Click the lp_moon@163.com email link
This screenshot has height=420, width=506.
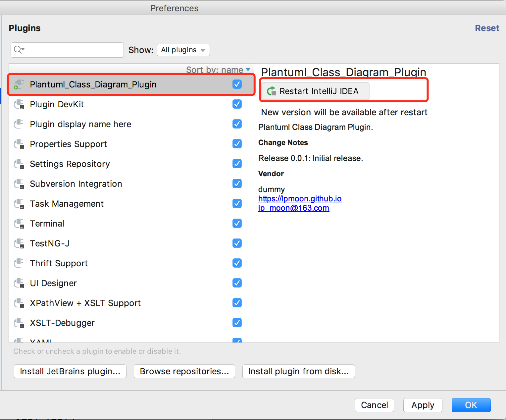click(x=294, y=208)
